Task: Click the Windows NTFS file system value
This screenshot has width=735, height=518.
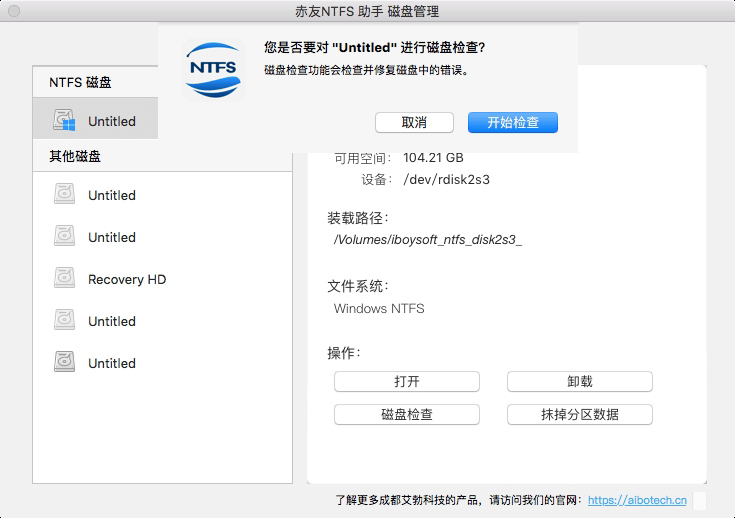Action: [x=379, y=308]
